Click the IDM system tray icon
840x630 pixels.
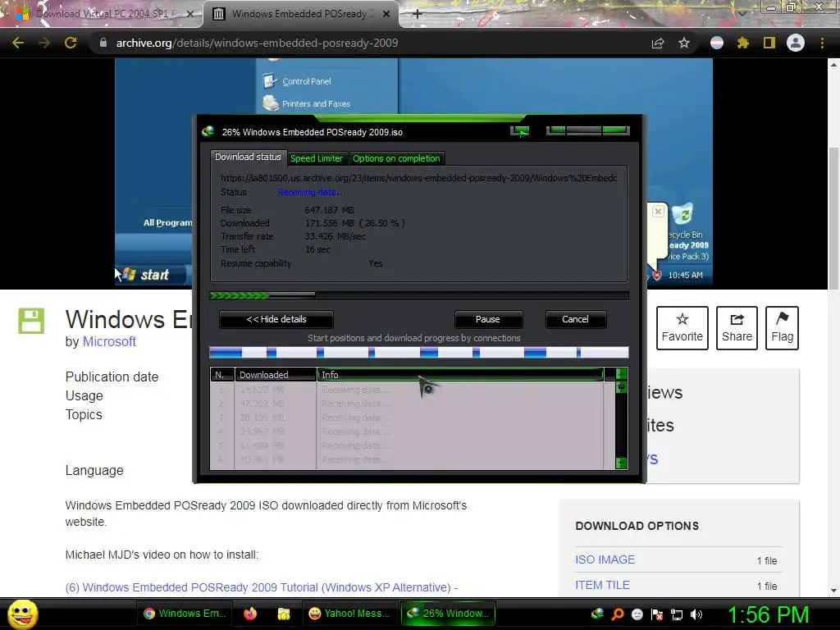pyautogui.click(x=597, y=614)
